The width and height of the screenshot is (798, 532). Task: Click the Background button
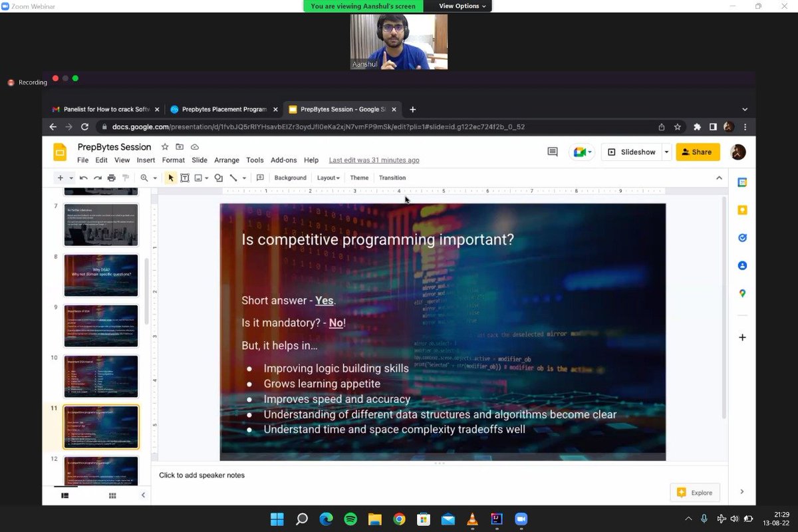click(291, 178)
